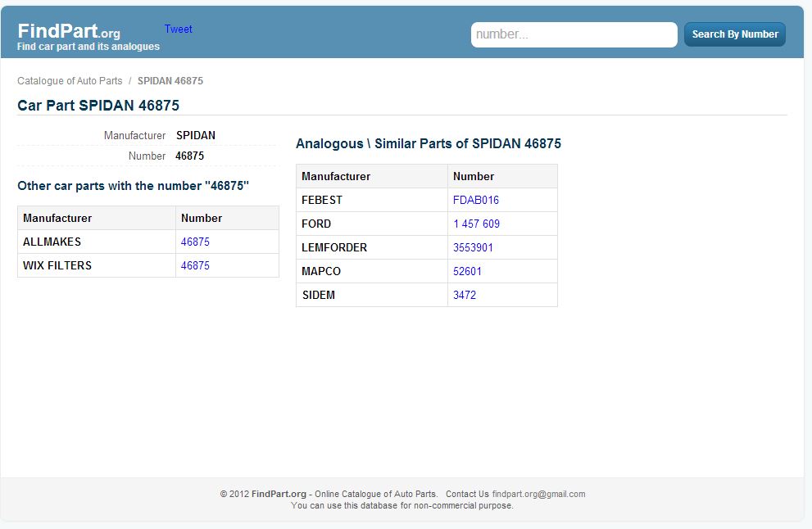Click the Analogous \ Similar Parts heading
This screenshot has width=812, height=529.
tap(428, 143)
